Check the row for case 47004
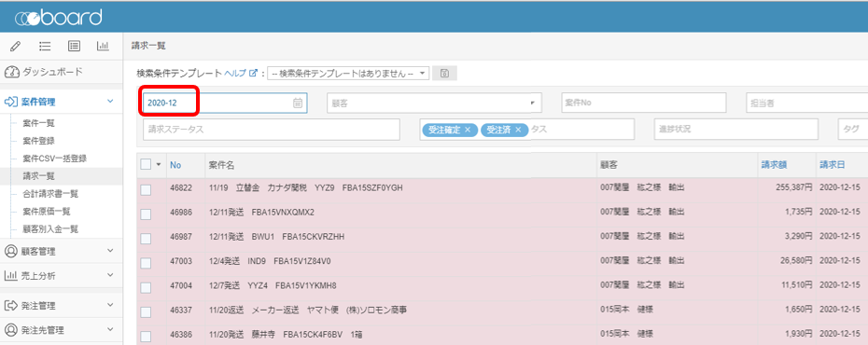The width and height of the screenshot is (868, 345). click(x=146, y=287)
